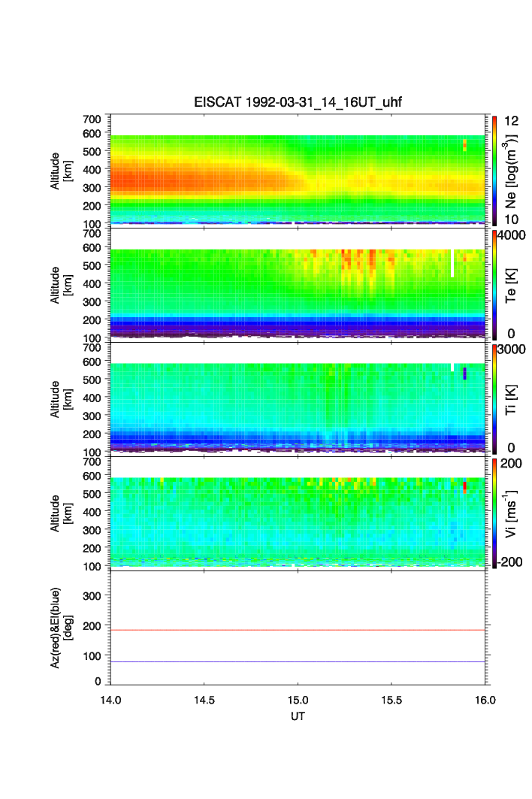
Task: Click the Te color bar maximum value 4000
Action: point(511,235)
